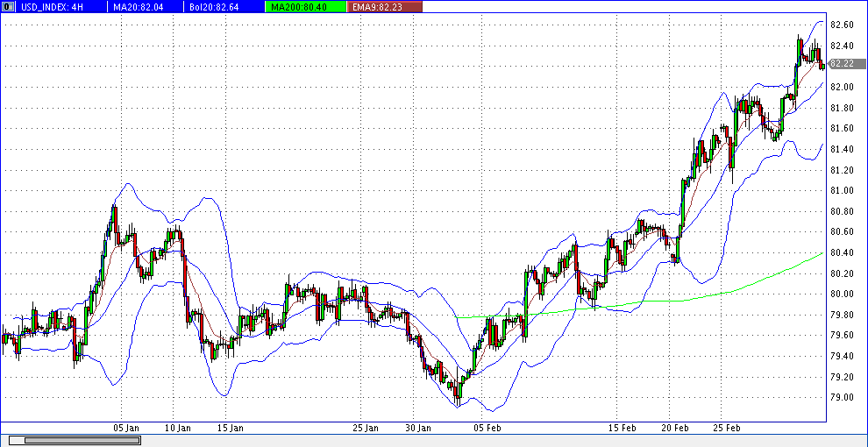Click the 80.40 price axis label
868x447 pixels.
[842, 252]
